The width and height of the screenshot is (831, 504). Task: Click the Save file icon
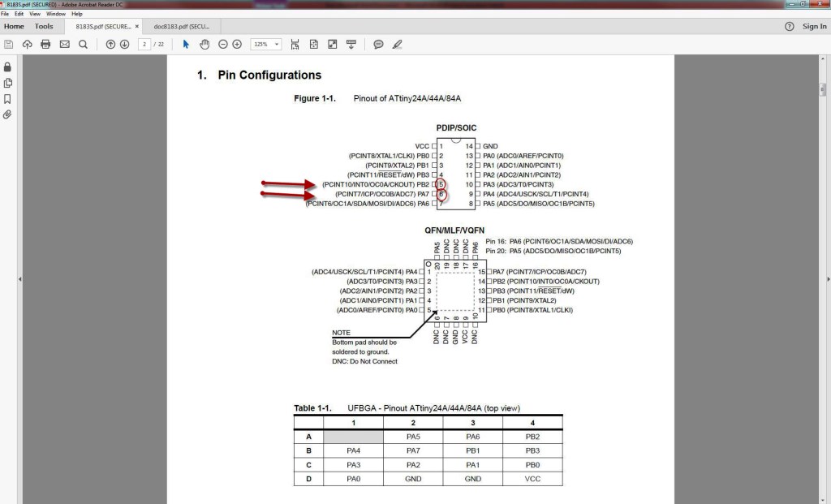click(x=8, y=45)
